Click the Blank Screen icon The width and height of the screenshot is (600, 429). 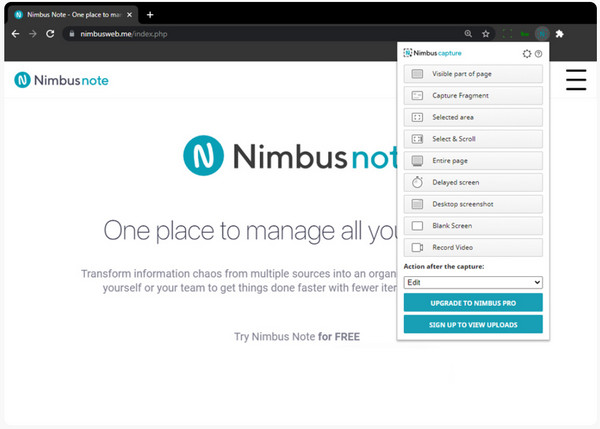click(417, 226)
